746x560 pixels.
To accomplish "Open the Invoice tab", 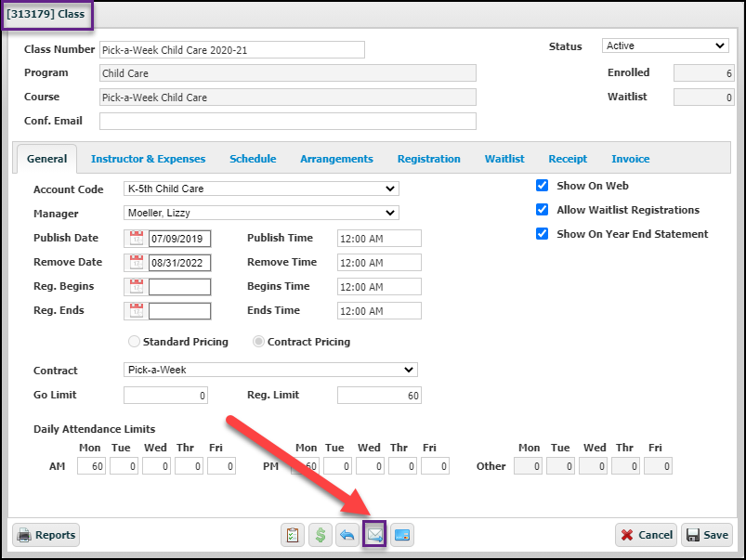I will pyautogui.click(x=631, y=159).
